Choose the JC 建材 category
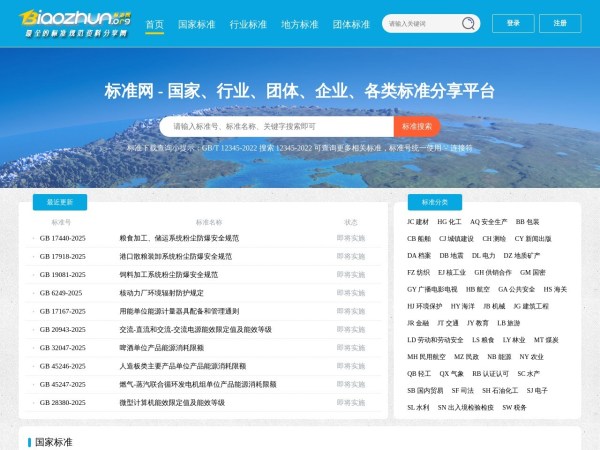The image size is (600, 450). (x=418, y=221)
